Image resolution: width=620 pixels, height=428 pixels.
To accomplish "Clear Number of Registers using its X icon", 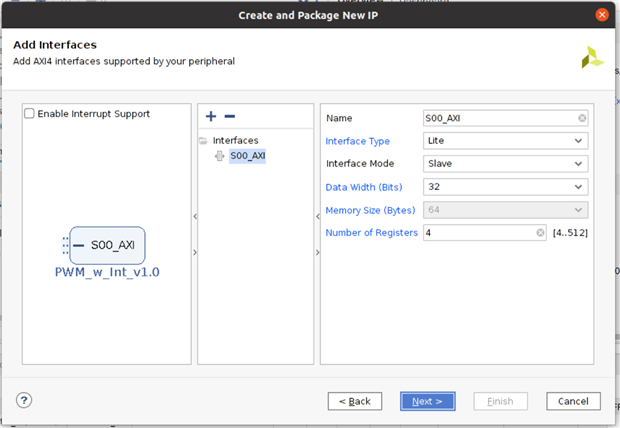I will click(540, 233).
